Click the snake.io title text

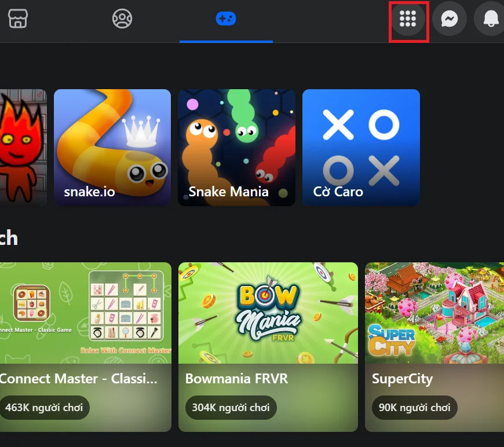pos(90,192)
